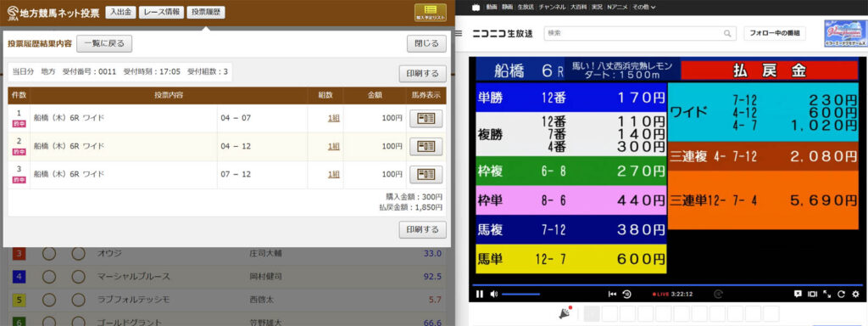Expand the その他 dropdown in Niconico bar
The height and width of the screenshot is (326, 868).
(644, 7)
